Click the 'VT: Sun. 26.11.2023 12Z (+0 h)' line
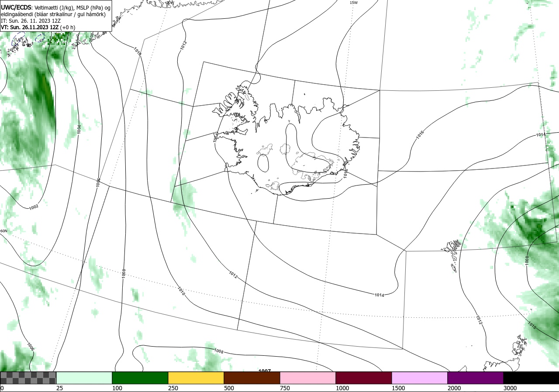The height and width of the screenshot is (392, 559). [x=38, y=27]
